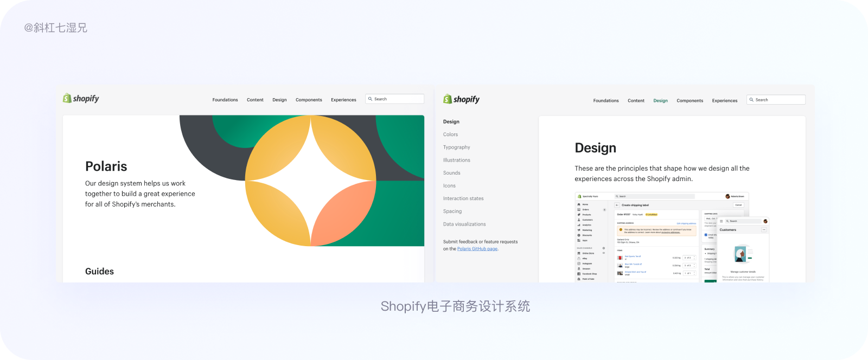
Task: Open Colors in the Design sidebar
Action: pos(450,134)
